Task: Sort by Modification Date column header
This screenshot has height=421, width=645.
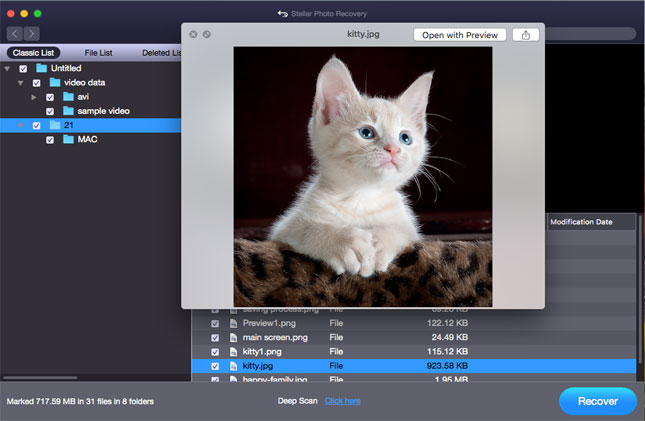Action: coord(590,222)
